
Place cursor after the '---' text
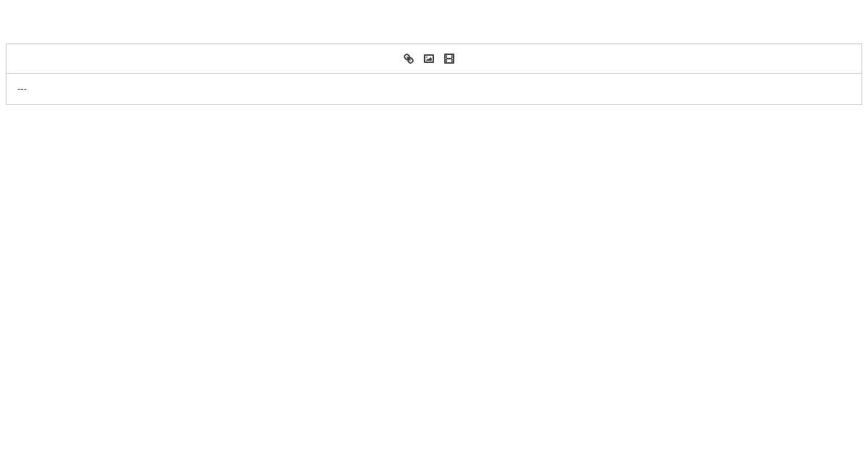click(x=27, y=89)
